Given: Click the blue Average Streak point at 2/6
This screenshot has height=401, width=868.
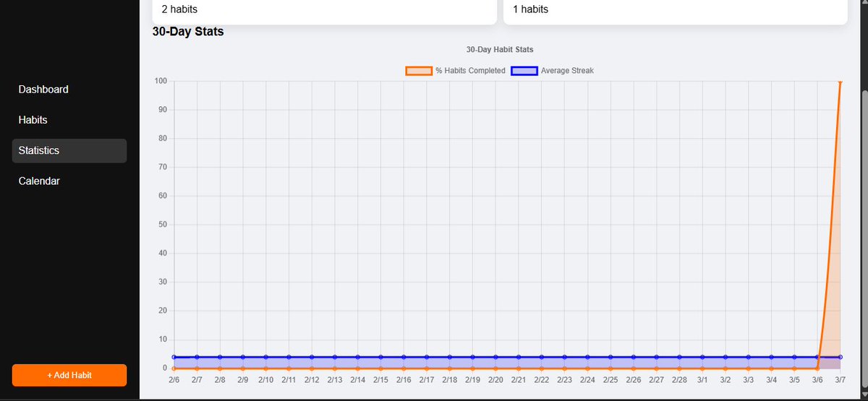Looking at the screenshot, I should [174, 357].
